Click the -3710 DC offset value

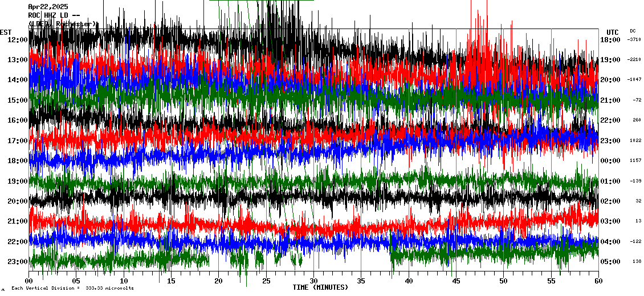pyautogui.click(x=634, y=40)
